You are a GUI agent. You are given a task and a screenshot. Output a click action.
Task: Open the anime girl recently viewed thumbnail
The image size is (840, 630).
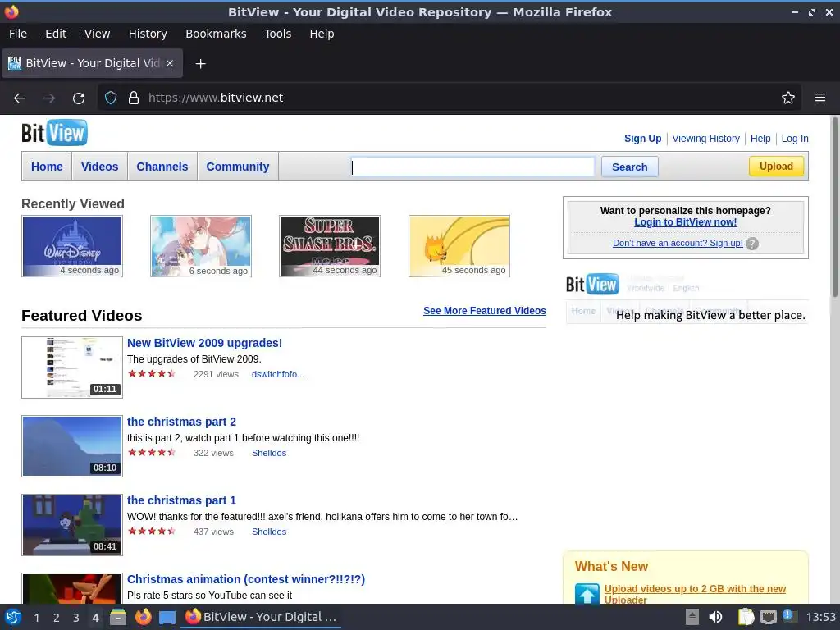[x=201, y=246]
